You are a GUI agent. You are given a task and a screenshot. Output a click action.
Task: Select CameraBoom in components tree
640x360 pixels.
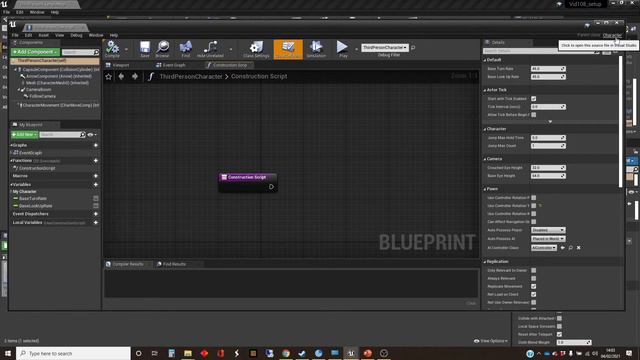click(39, 90)
